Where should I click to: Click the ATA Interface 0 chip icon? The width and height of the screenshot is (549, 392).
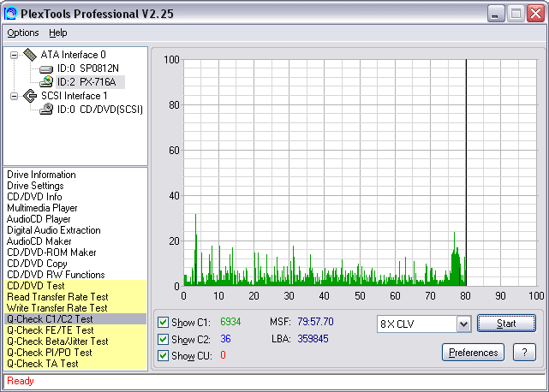coord(30,55)
